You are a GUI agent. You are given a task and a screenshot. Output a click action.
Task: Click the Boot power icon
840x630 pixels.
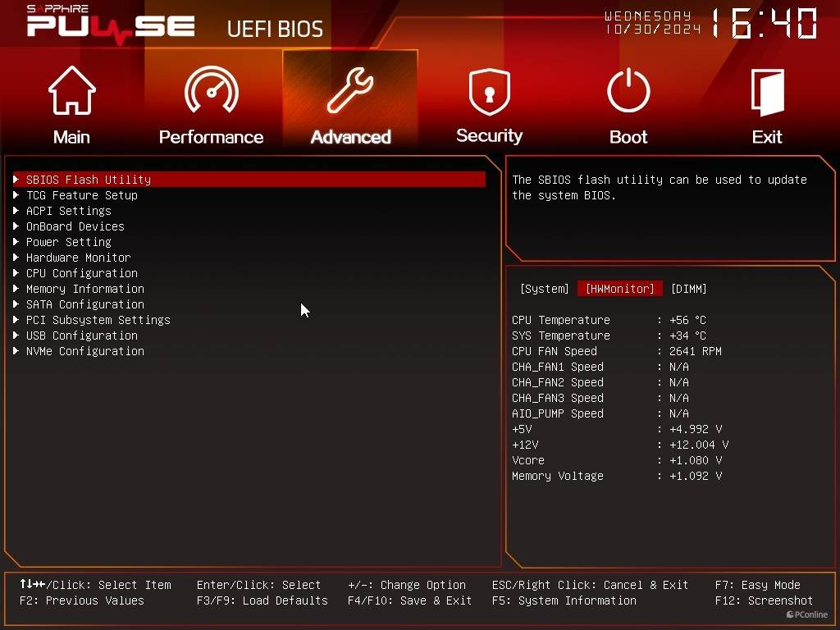[x=628, y=92]
